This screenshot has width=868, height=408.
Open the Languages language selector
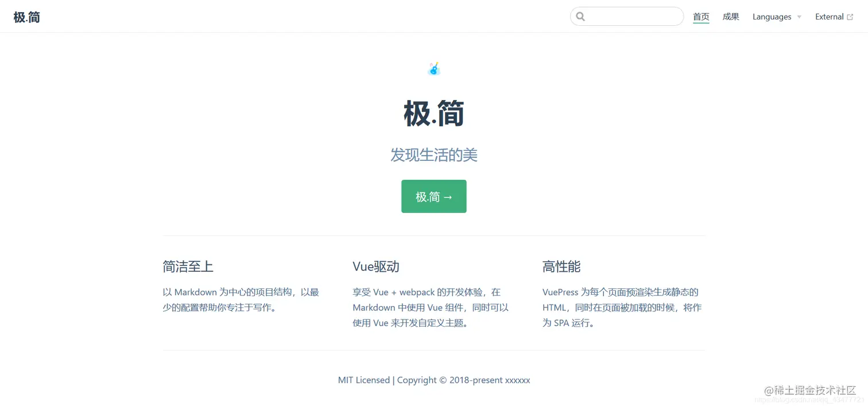[x=772, y=17]
